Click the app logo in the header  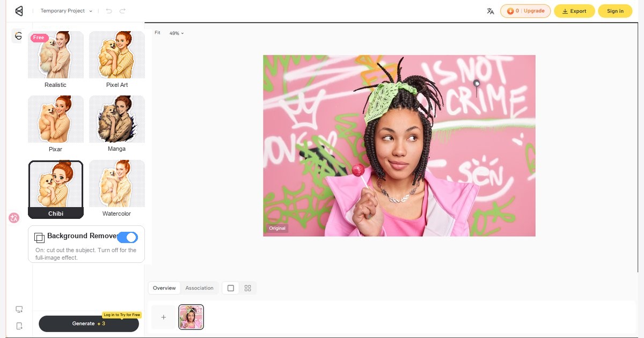[19, 11]
